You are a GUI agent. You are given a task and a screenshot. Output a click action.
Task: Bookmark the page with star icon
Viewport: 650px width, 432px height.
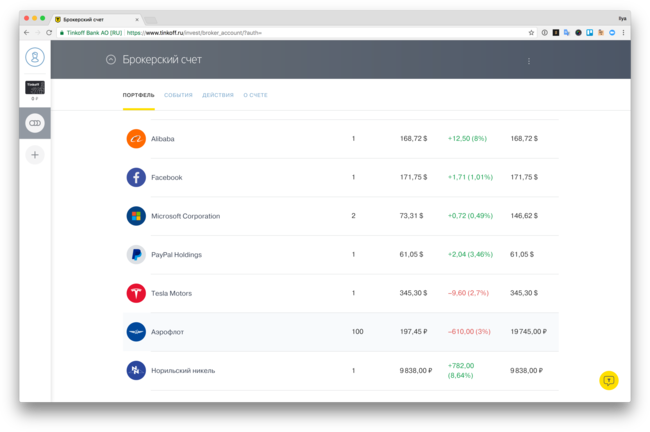[531, 33]
